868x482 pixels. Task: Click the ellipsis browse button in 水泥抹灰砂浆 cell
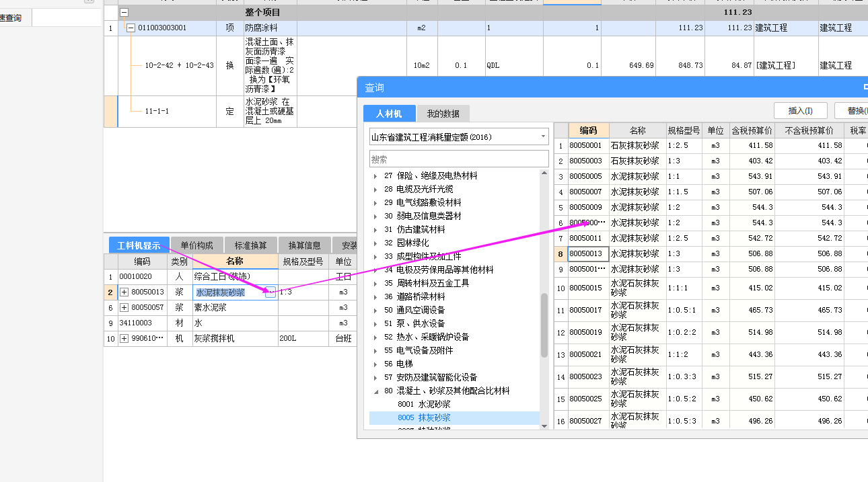270,292
